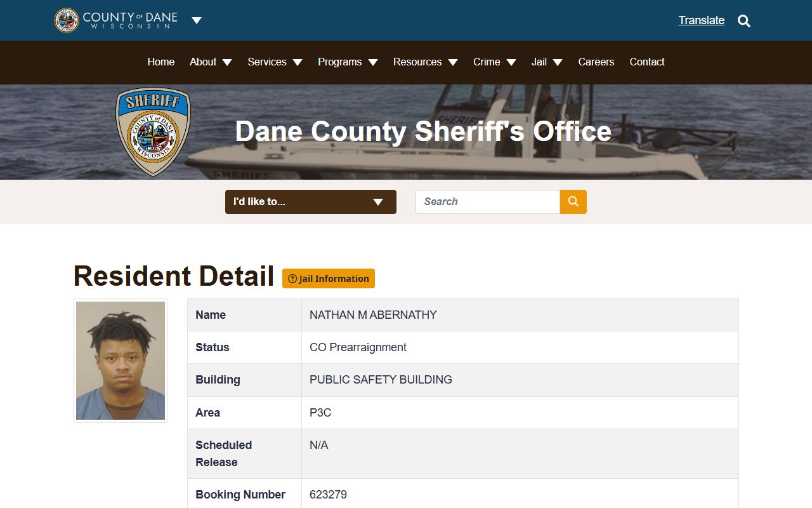812x508 pixels.
Task: Click the Translate link
Action: pos(702,20)
